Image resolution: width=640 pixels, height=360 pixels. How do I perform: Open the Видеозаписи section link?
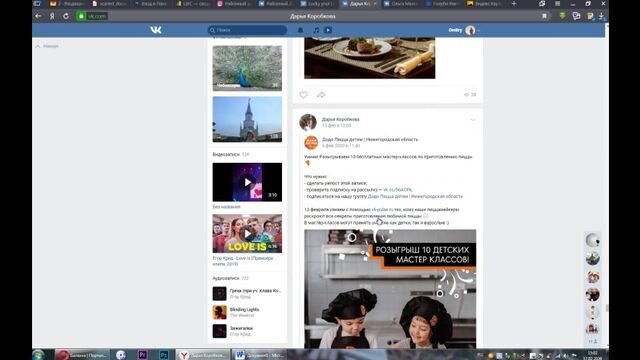pos(226,154)
